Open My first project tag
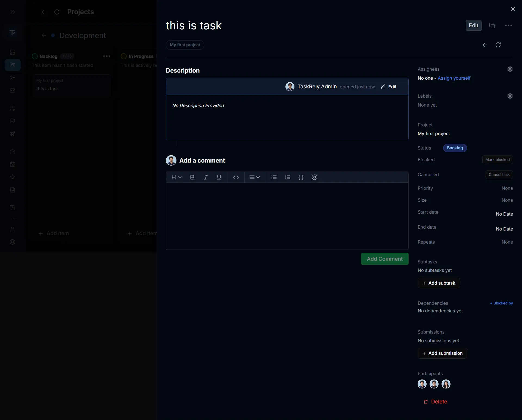522x420 pixels. 185,45
